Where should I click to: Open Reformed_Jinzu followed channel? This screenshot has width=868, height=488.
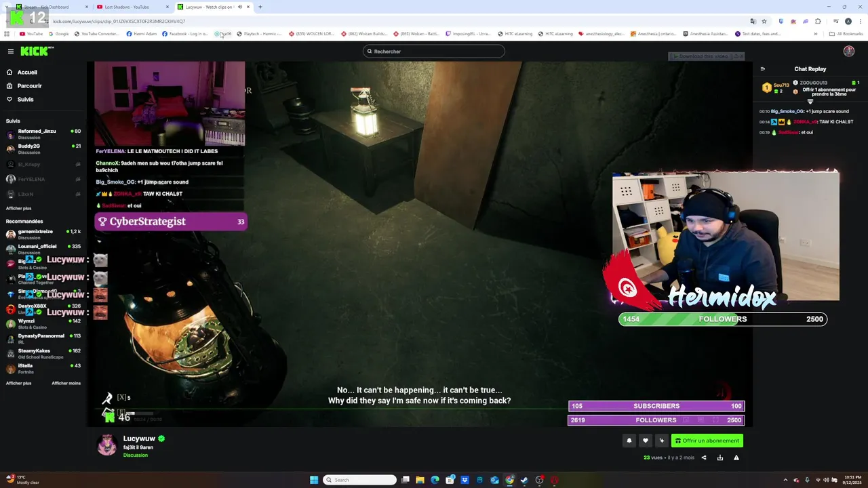pos(43,134)
